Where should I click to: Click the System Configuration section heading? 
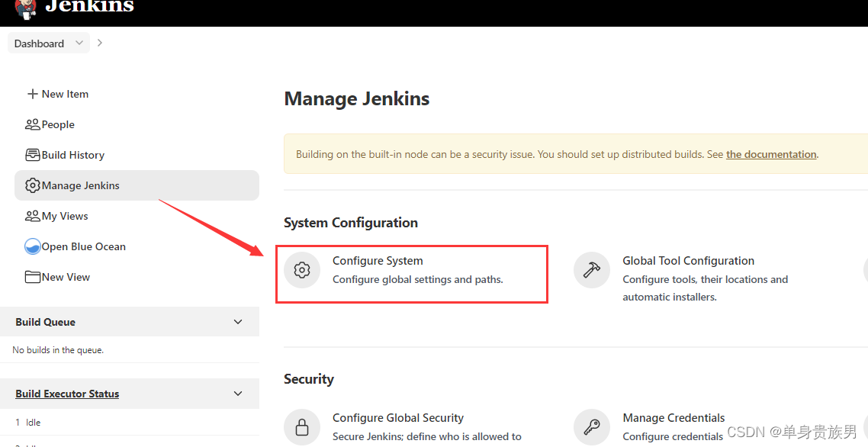pyautogui.click(x=350, y=223)
